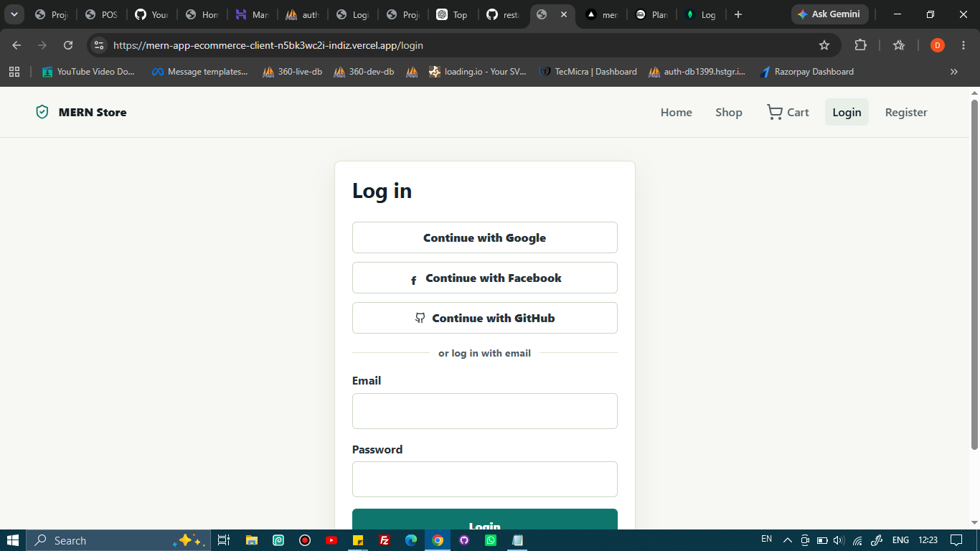The width and height of the screenshot is (980, 551).
Task: Switch to the 'Plan' tab
Action: click(652, 14)
